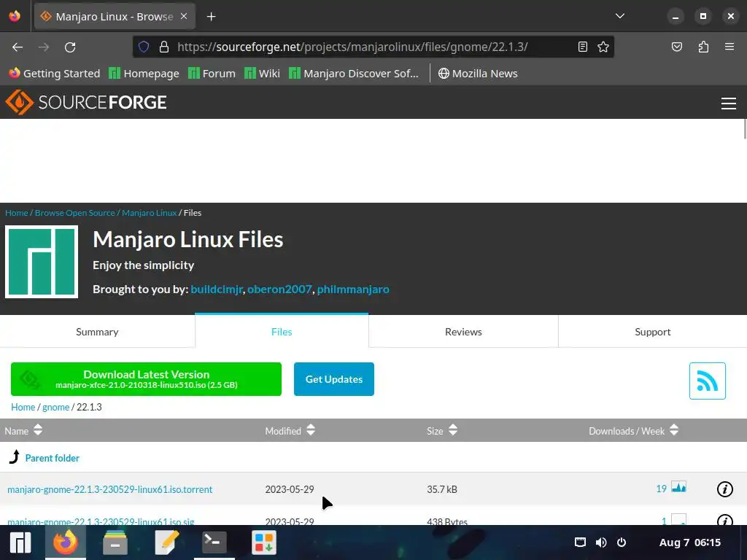
Task: Open the Forum bookmark
Action: pyautogui.click(x=212, y=74)
